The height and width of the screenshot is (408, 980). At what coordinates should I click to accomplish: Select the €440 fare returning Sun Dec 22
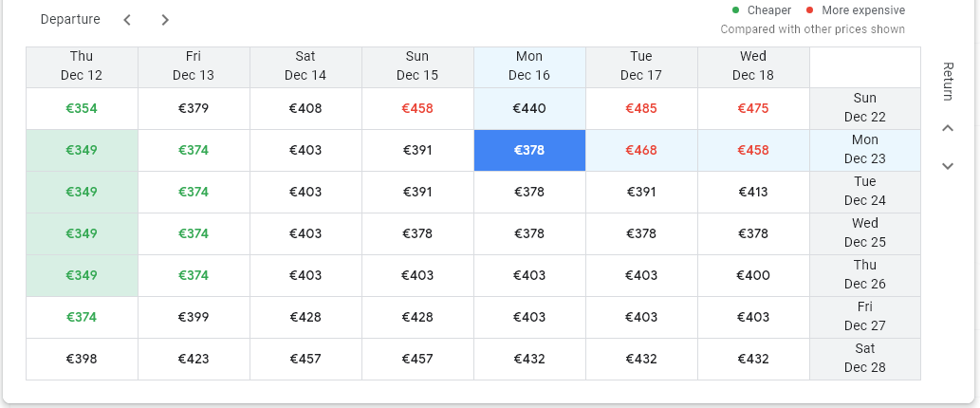click(x=529, y=108)
